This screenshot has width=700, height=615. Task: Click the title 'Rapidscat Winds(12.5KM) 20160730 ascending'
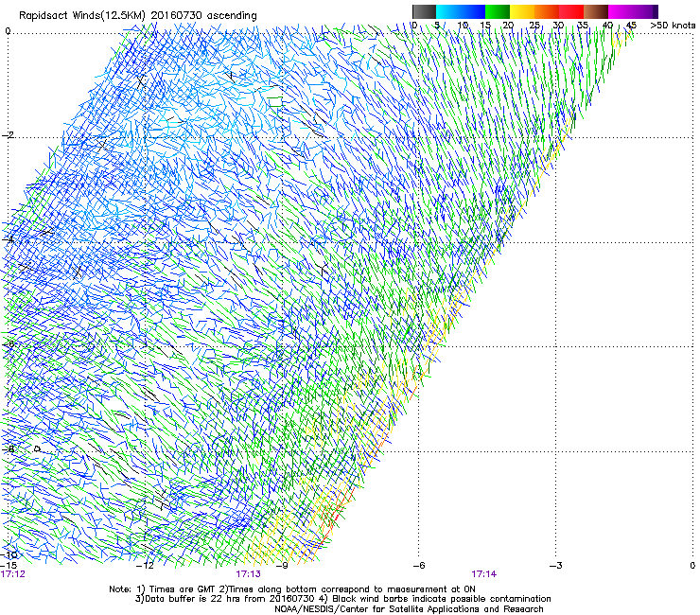pyautogui.click(x=138, y=16)
